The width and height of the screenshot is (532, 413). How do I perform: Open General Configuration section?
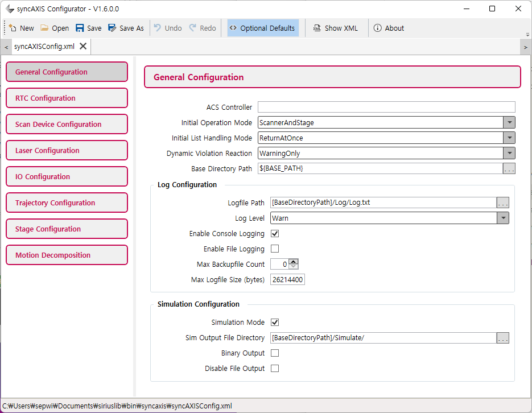[67, 72]
